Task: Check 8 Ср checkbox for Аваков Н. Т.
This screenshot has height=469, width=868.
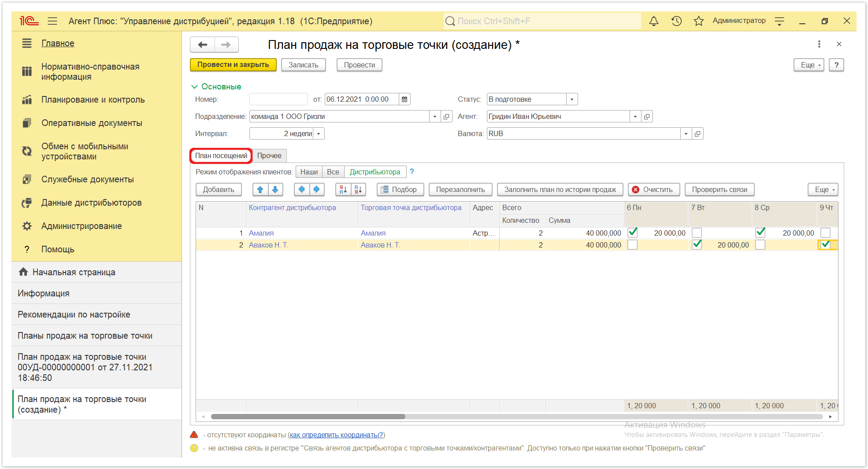Action: [760, 245]
